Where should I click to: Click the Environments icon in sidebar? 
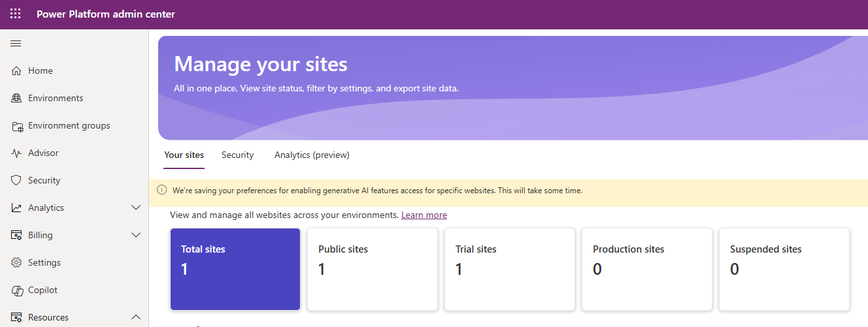(x=17, y=99)
